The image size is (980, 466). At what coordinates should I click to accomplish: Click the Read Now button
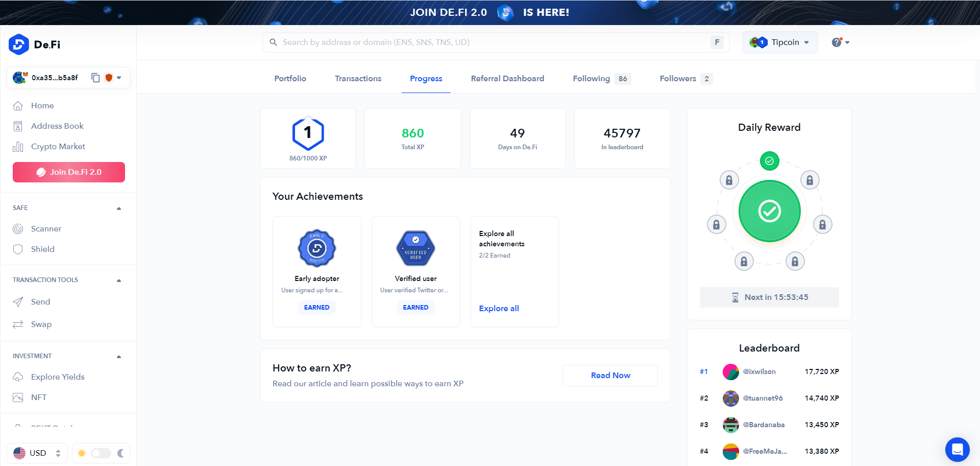[x=610, y=376]
